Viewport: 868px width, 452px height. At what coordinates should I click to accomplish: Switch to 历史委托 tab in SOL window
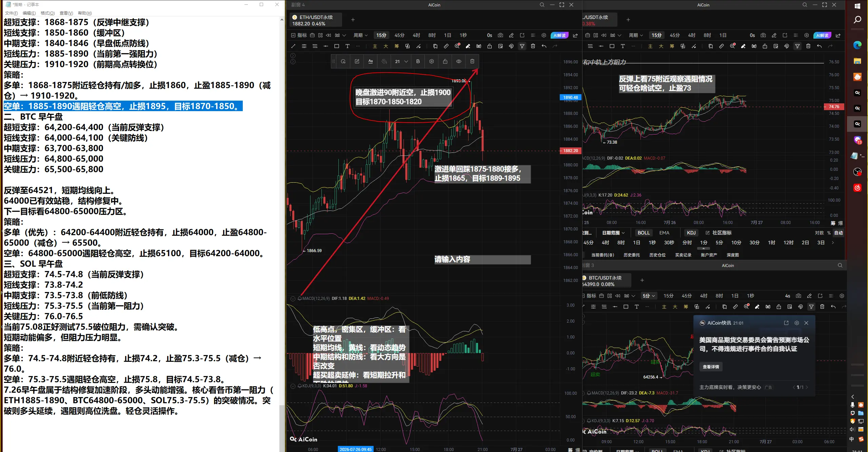tap(632, 255)
